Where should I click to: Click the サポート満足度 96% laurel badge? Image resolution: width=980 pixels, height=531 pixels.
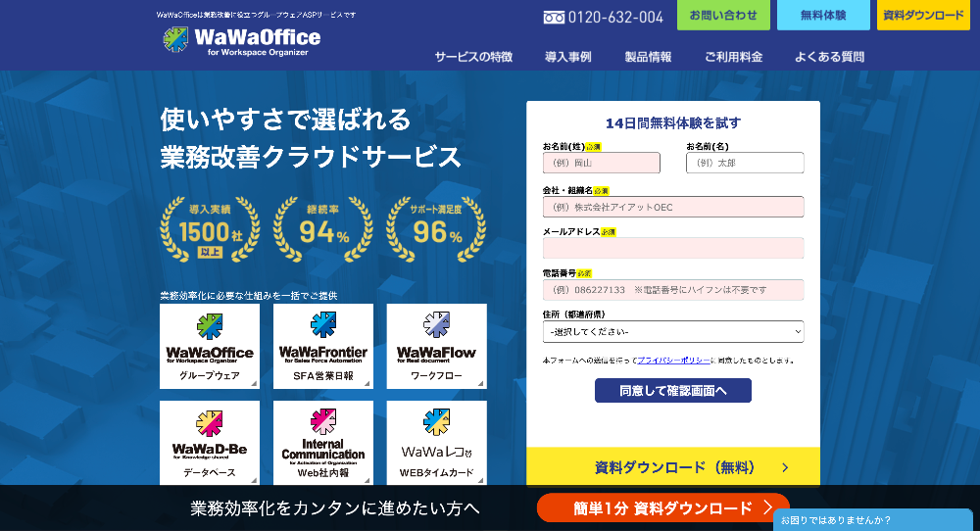point(436,228)
